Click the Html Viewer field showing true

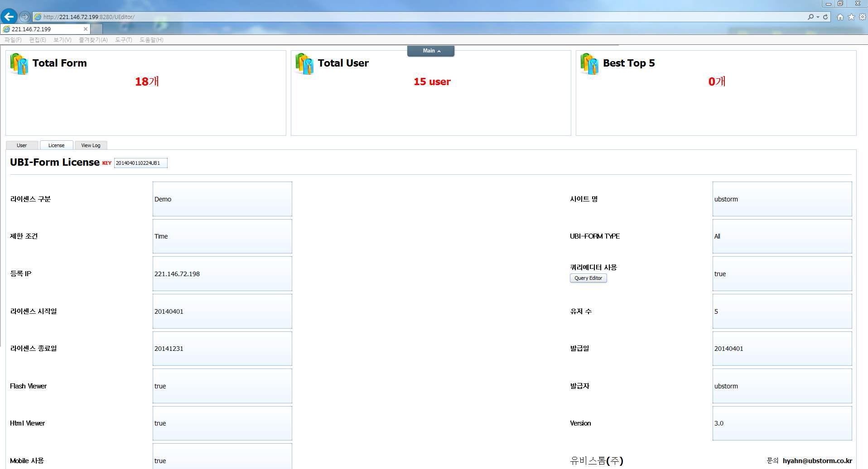[222, 423]
